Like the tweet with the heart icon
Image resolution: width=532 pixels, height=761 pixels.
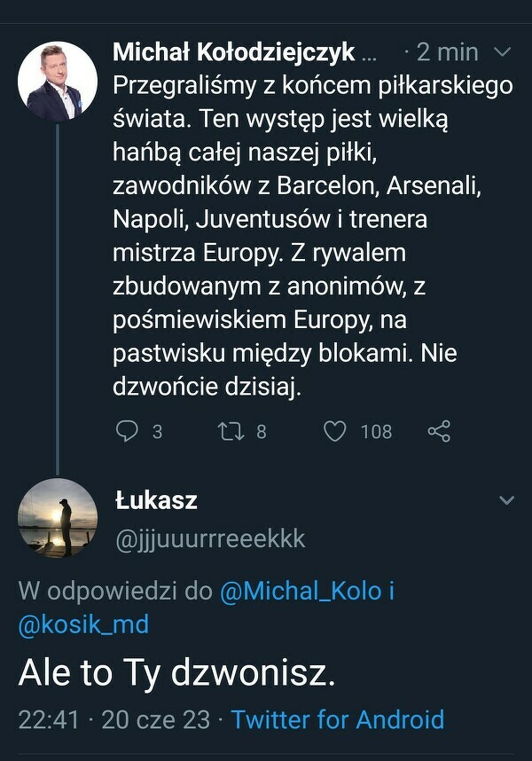coord(334,431)
